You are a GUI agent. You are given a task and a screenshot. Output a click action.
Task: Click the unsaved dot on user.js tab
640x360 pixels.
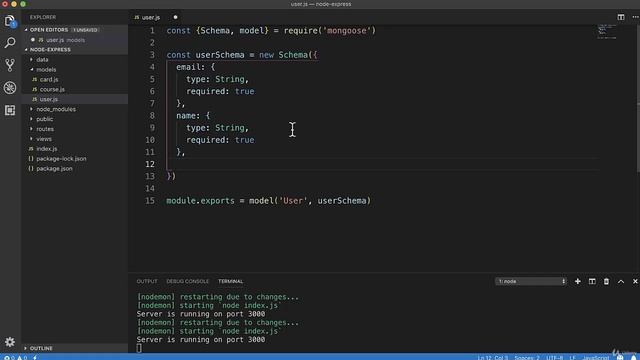tap(175, 17)
